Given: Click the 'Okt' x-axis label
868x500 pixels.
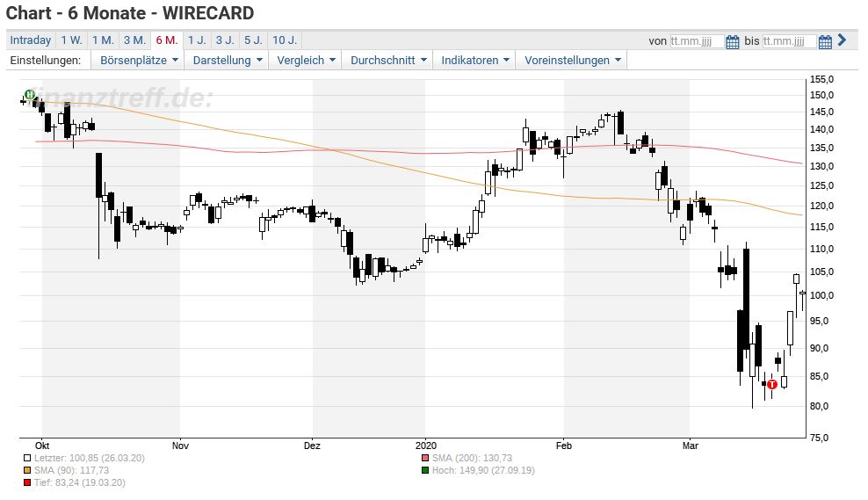Looking at the screenshot, I should [x=42, y=446].
